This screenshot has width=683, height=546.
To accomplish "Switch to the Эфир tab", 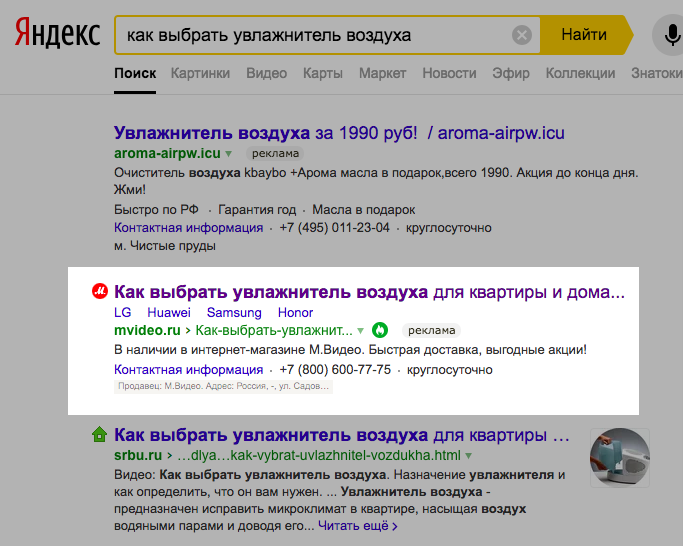I will [511, 73].
